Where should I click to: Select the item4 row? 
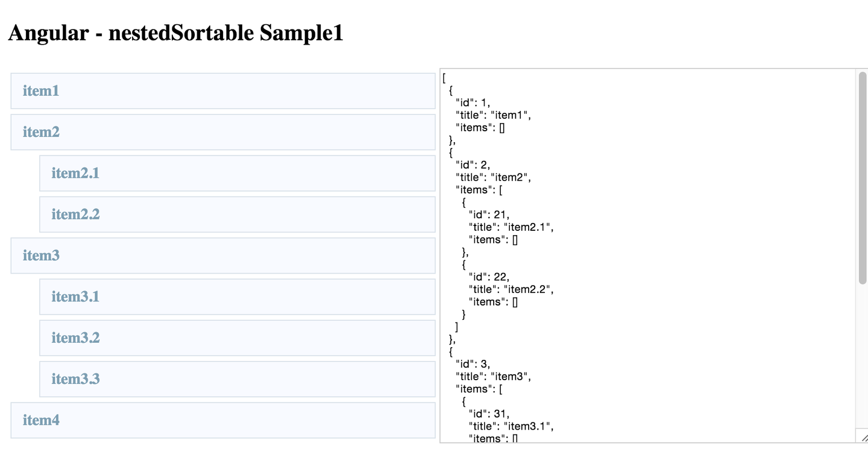tap(222, 420)
